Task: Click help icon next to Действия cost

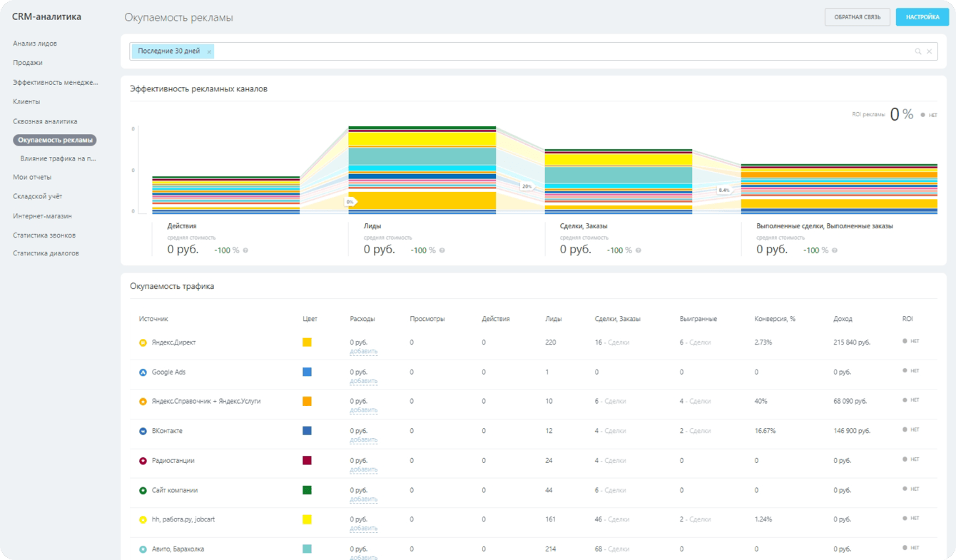Action: click(x=245, y=250)
